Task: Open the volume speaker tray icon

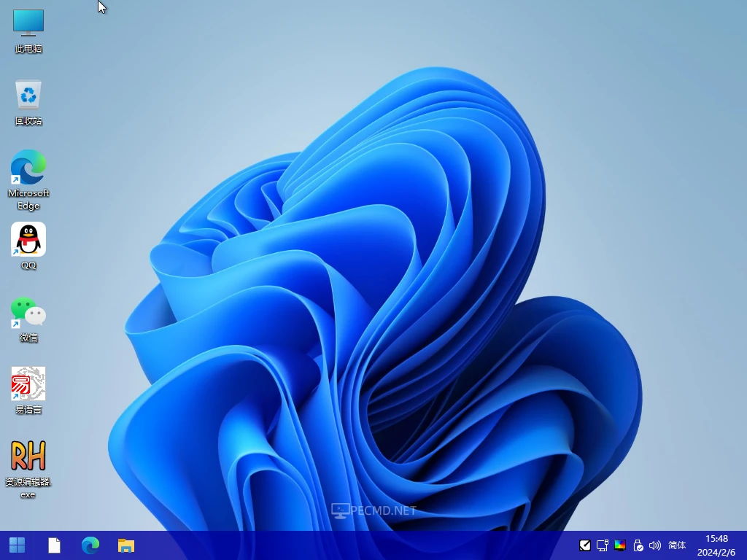Action: 655,545
